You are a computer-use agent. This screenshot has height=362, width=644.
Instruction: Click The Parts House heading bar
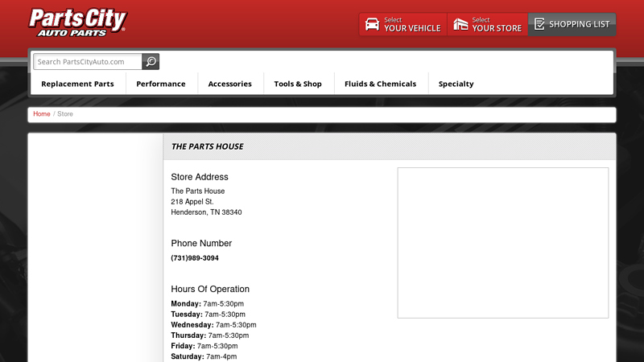pyautogui.click(x=389, y=146)
